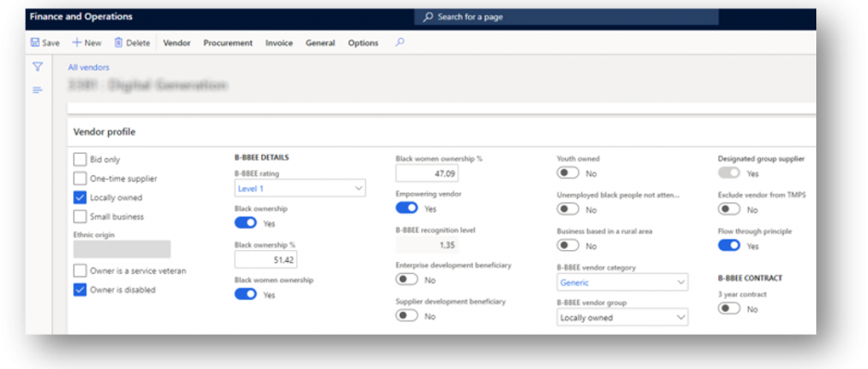Tick the Small business checkbox
Viewport: 868px width, 369px height.
[x=80, y=217]
